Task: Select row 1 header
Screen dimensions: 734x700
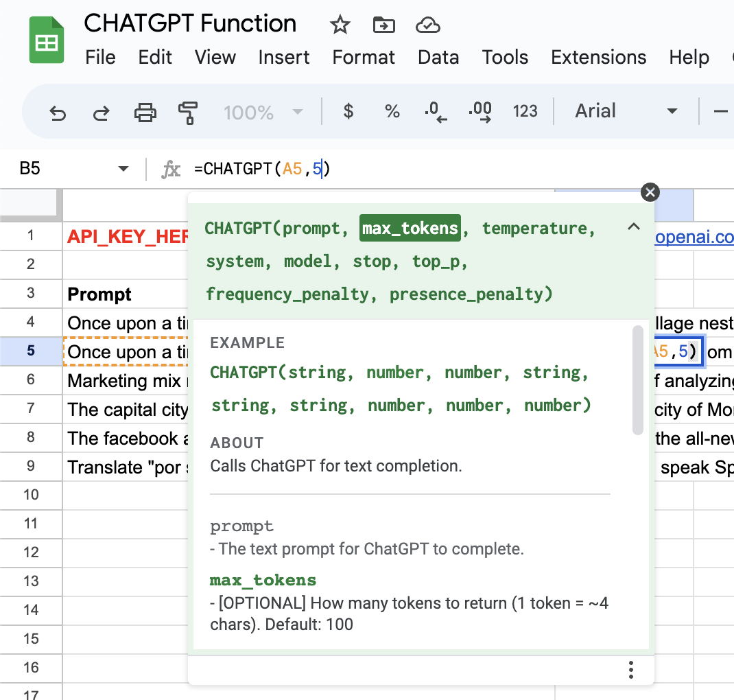Action: pyautogui.click(x=31, y=235)
